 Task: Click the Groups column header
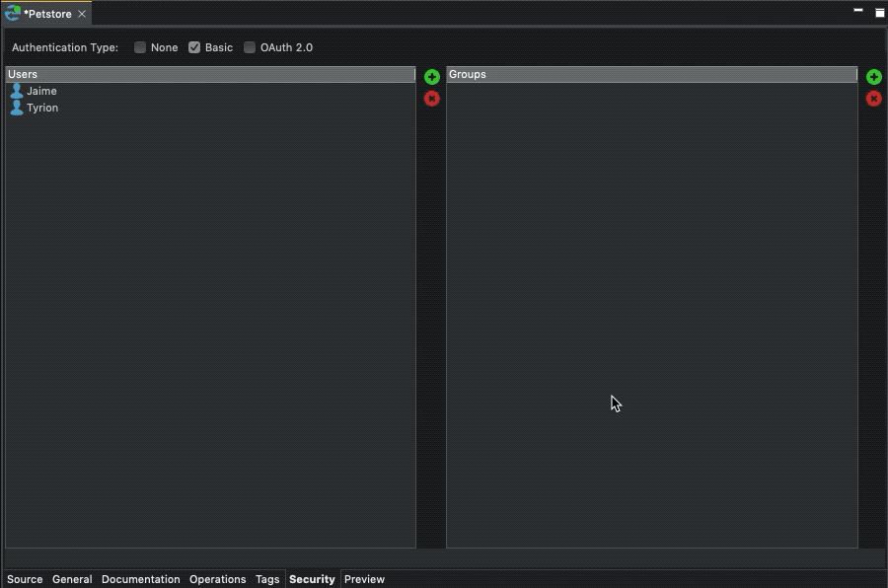coord(652,74)
